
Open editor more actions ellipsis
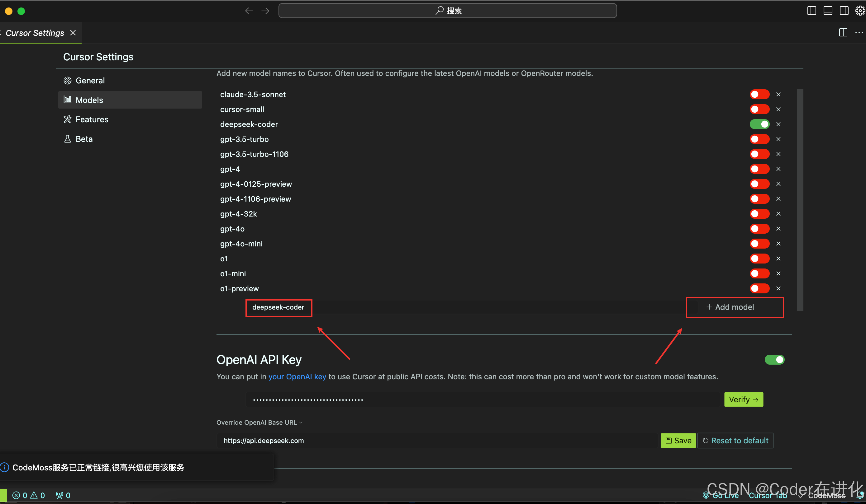pyautogui.click(x=859, y=33)
